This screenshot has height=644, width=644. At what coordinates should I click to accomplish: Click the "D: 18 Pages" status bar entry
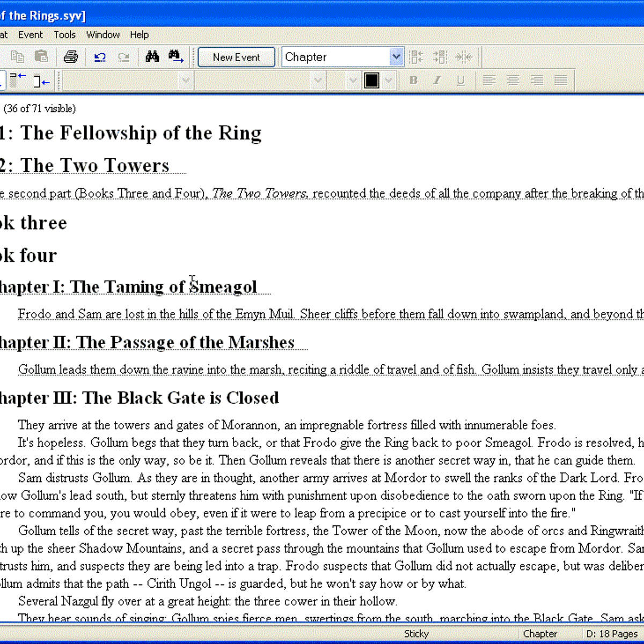pos(612,634)
